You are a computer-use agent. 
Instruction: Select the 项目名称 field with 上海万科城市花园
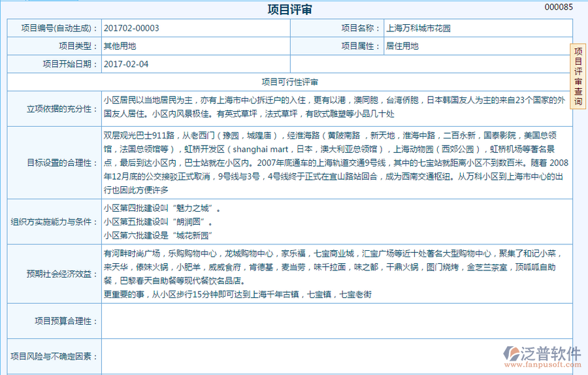point(477,28)
